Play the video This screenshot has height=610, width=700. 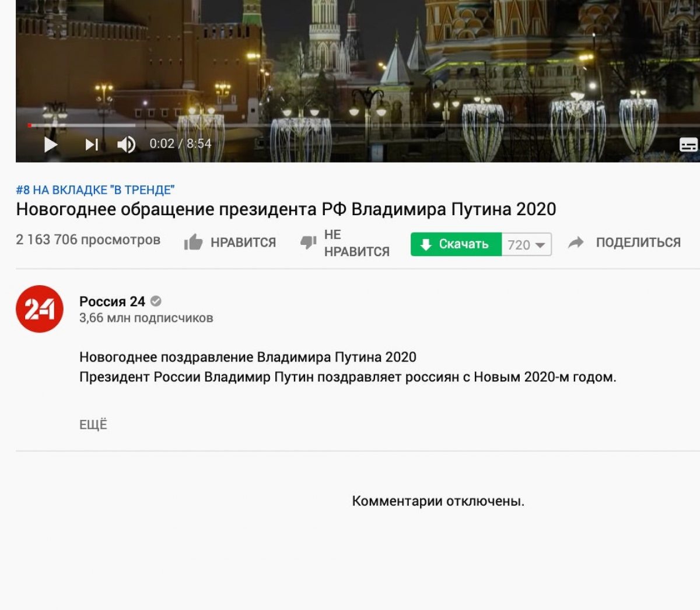51,144
